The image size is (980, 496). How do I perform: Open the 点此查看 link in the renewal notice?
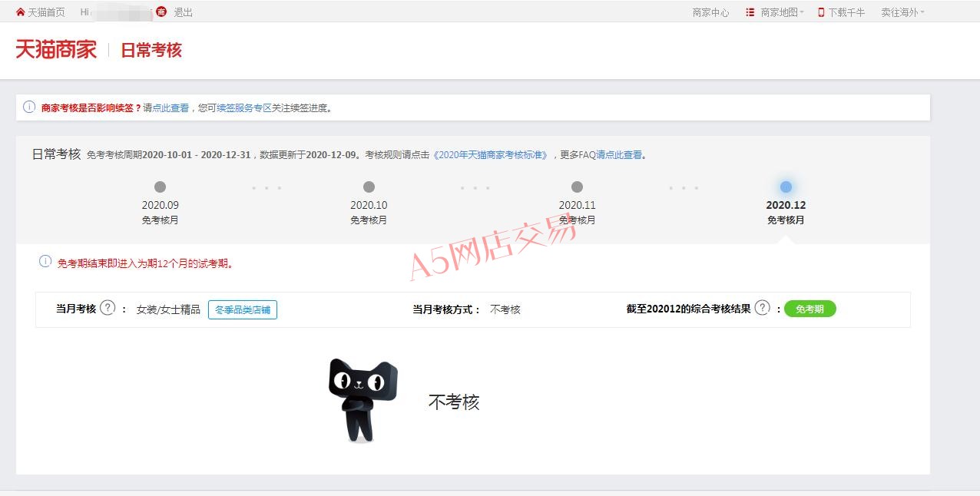pos(171,108)
